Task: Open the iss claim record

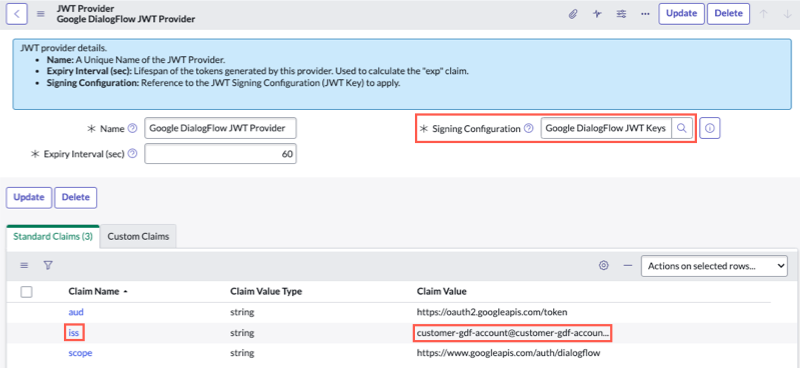Action: coord(74,333)
